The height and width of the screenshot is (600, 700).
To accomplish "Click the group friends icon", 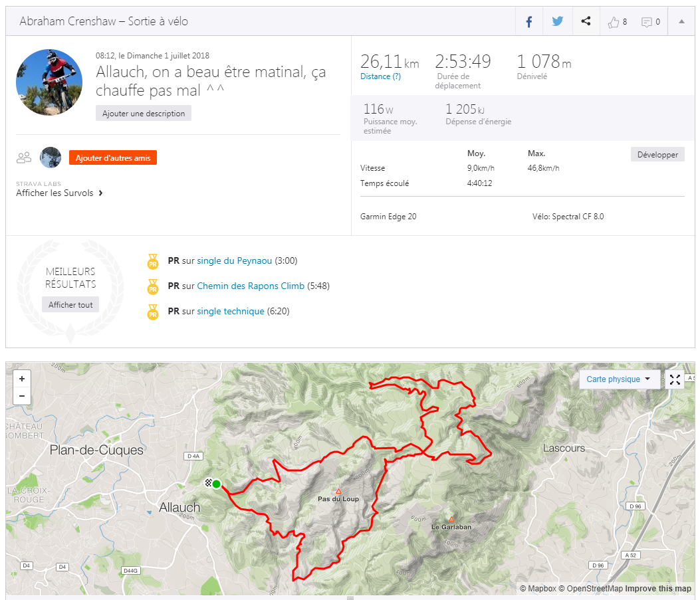I will 25,157.
